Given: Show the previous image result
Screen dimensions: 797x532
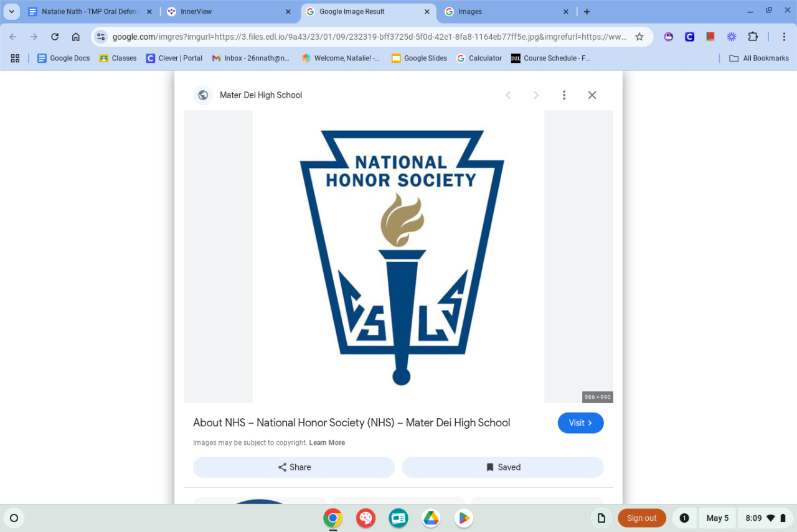Looking at the screenshot, I should pyautogui.click(x=508, y=95).
